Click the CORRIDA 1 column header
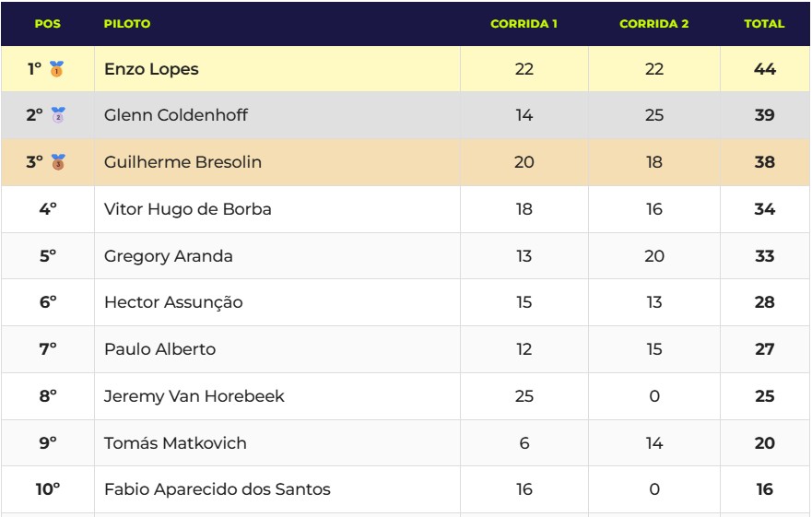The image size is (812, 517). click(524, 24)
